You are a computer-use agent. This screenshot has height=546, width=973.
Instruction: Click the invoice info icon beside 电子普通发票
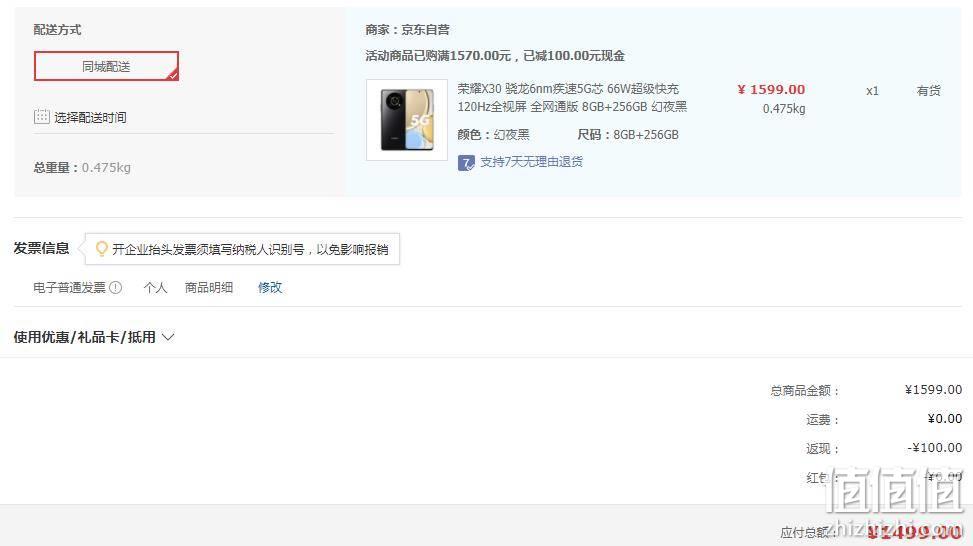pyautogui.click(x=115, y=287)
